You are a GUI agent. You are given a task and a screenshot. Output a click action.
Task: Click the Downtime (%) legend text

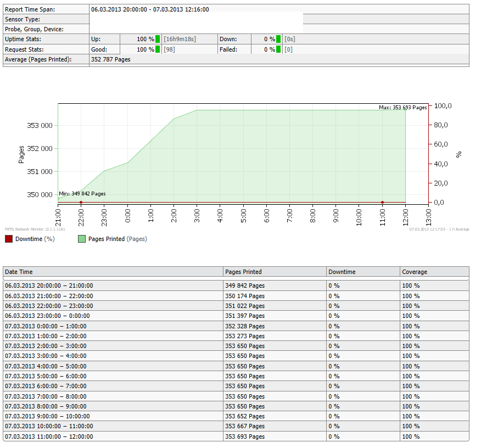pyautogui.click(x=35, y=239)
